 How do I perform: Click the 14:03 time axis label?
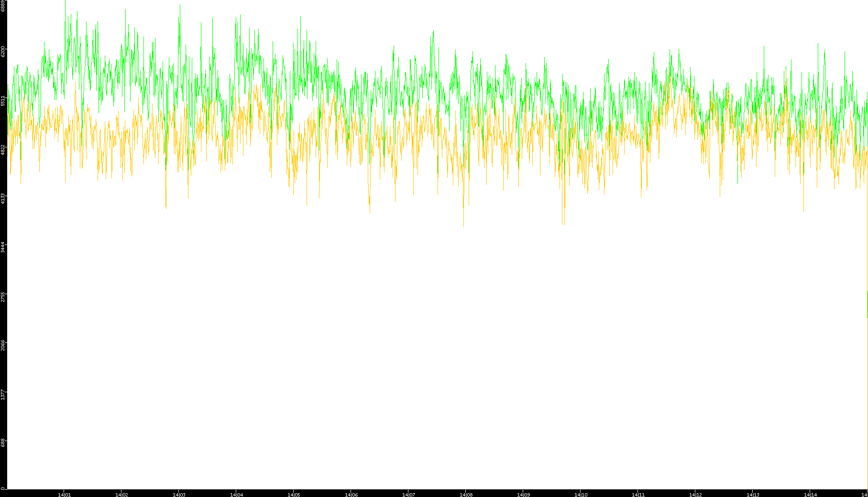click(x=179, y=495)
